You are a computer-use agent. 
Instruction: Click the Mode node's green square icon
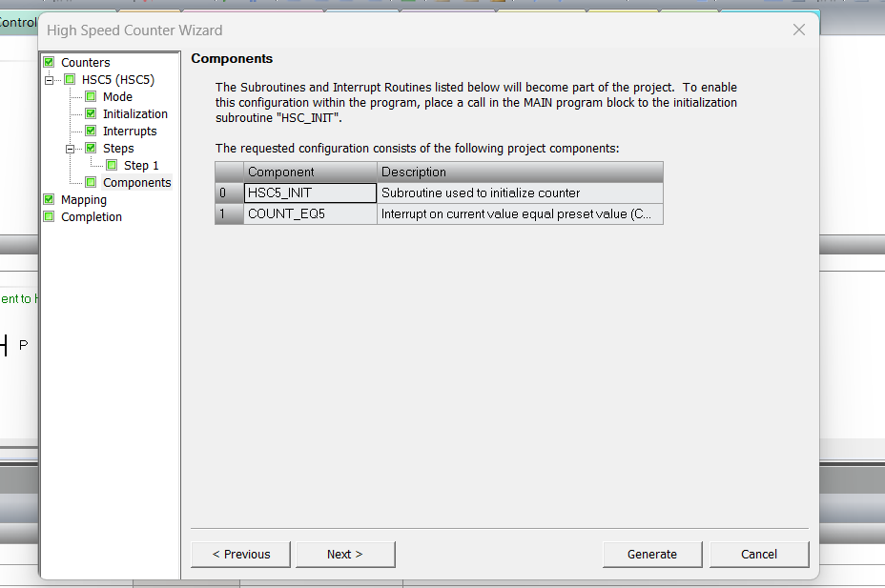pos(91,97)
